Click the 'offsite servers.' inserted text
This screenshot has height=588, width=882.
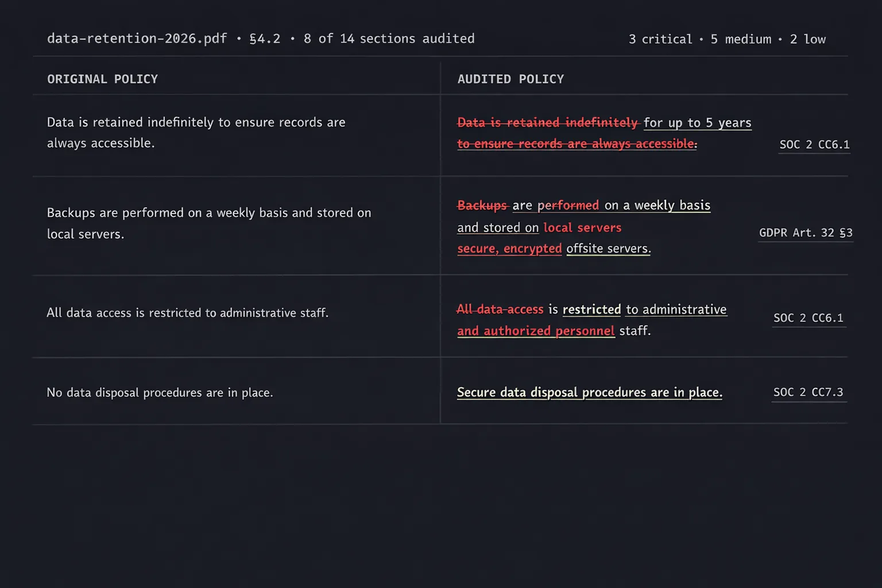(608, 249)
